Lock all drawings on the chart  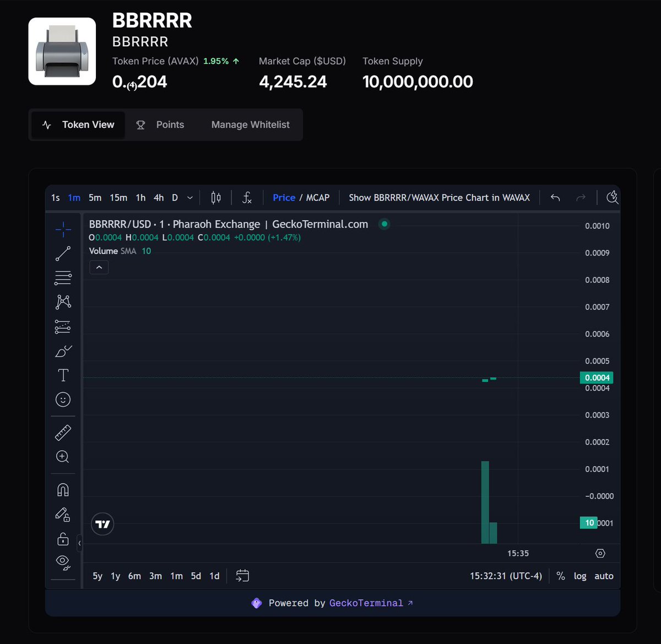[63, 539]
